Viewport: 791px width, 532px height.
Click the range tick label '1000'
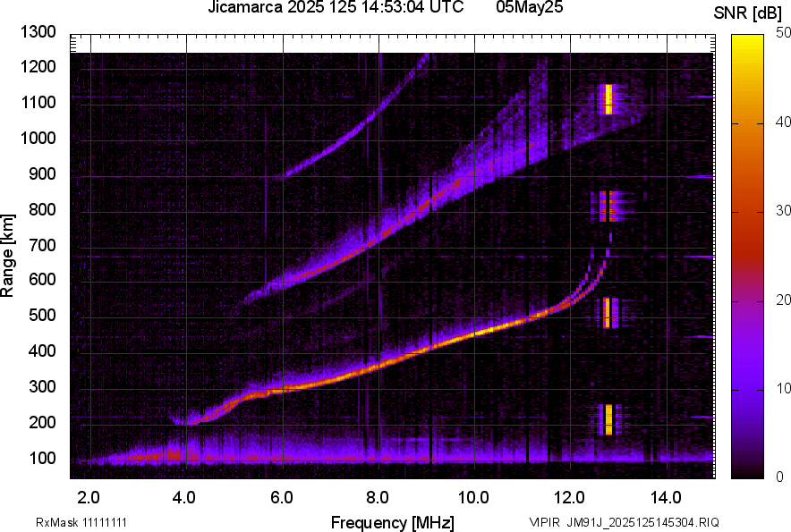coord(38,138)
